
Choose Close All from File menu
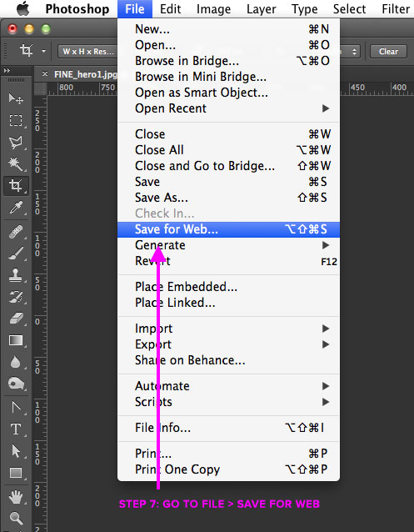(228, 150)
